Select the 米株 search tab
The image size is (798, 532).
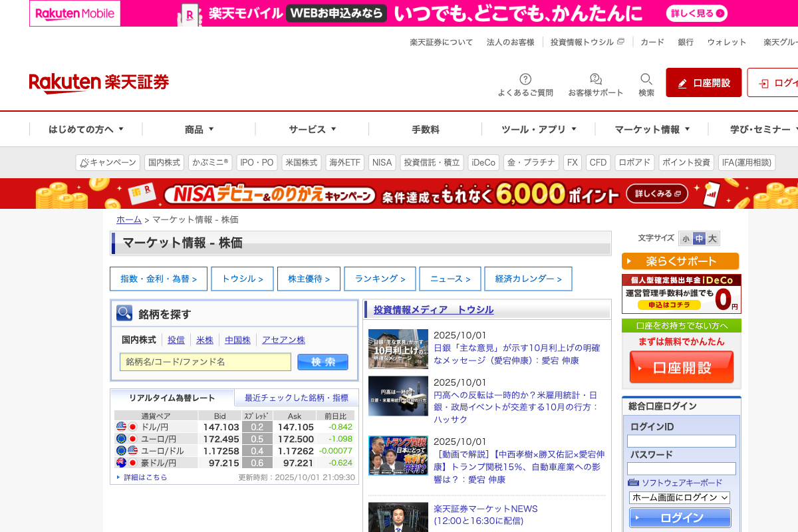click(205, 340)
